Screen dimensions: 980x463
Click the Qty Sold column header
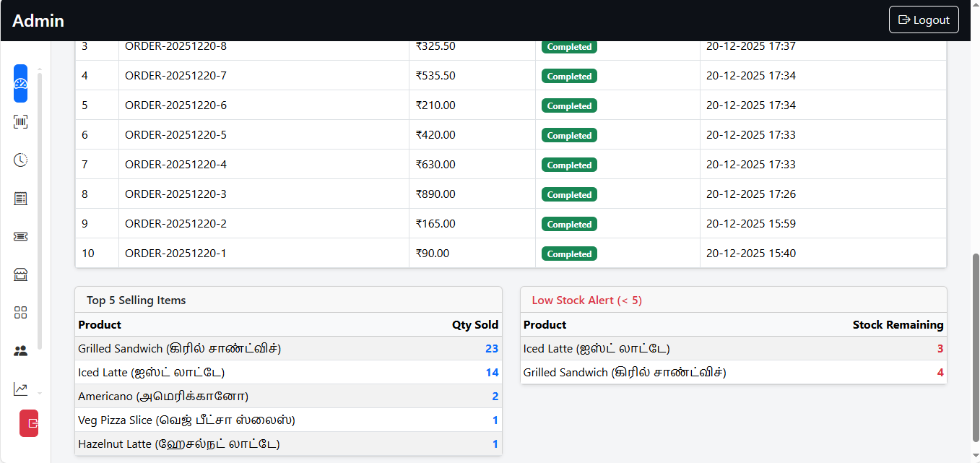click(474, 325)
